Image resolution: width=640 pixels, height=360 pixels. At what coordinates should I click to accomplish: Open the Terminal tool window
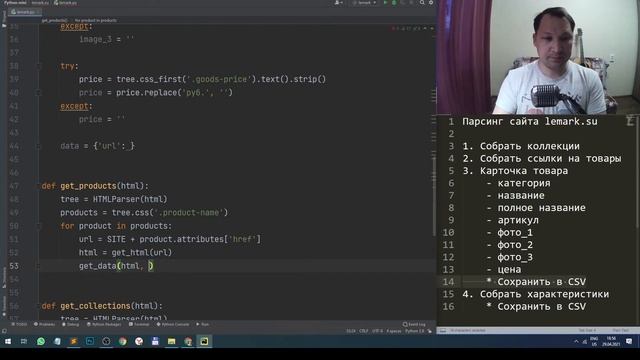pos(139,324)
